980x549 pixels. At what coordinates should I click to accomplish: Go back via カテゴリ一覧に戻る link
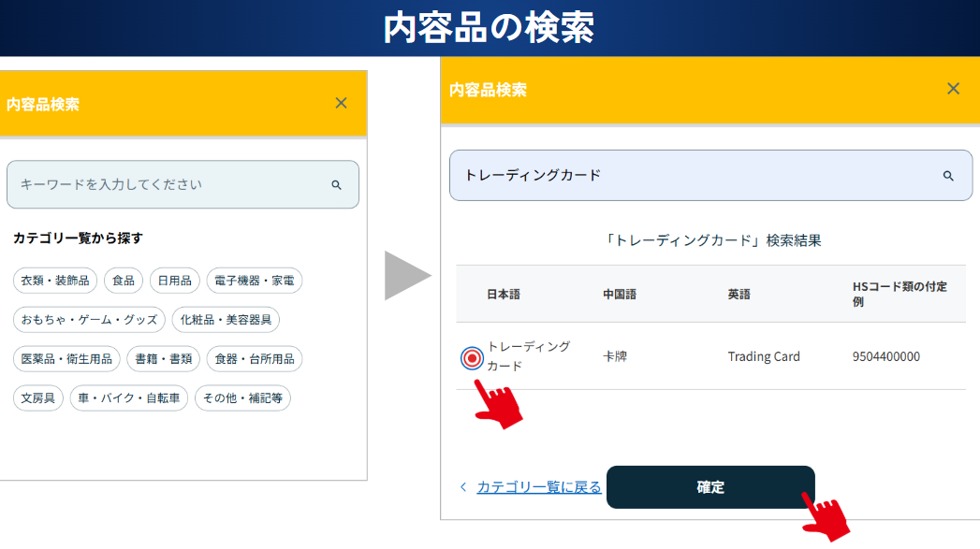[538, 487]
